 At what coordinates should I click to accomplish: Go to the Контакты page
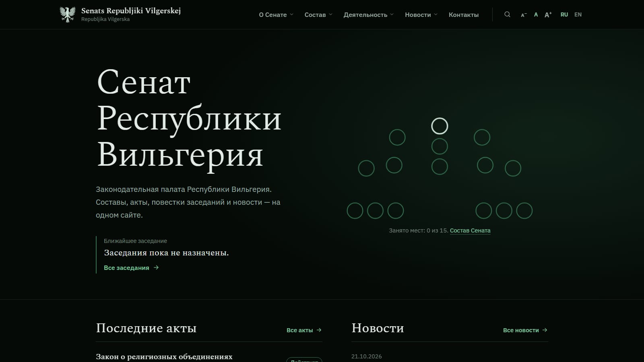pyautogui.click(x=464, y=15)
